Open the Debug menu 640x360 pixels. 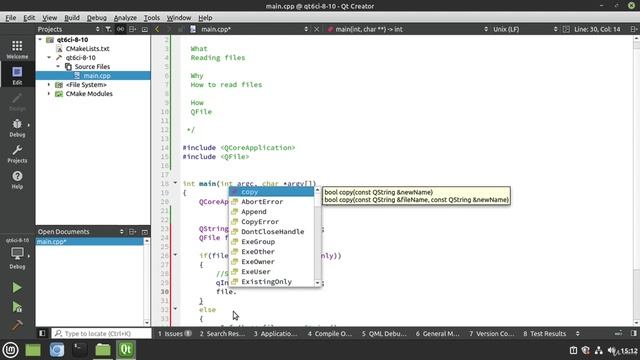[97, 18]
